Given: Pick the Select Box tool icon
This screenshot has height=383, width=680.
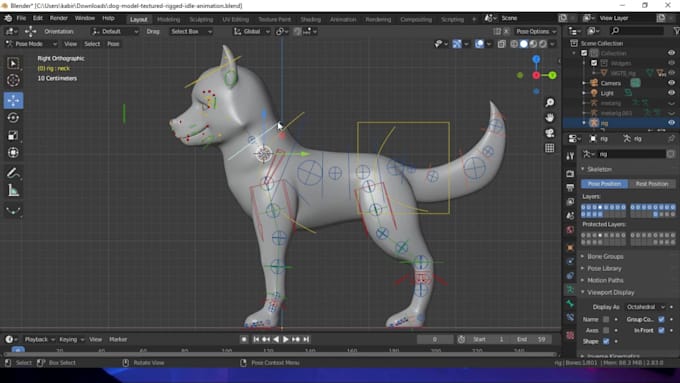Looking at the screenshot, I should tap(13, 63).
